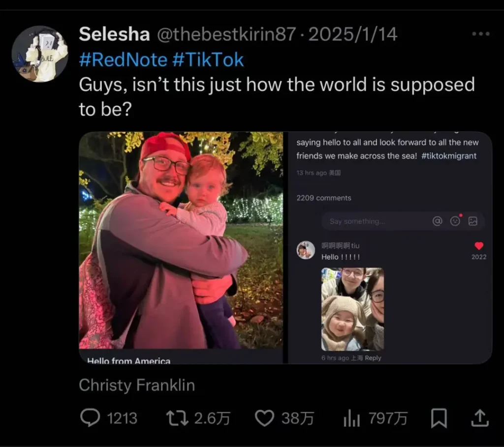Open the #TikTok hashtag
This screenshot has width=504, height=447.
[x=208, y=60]
